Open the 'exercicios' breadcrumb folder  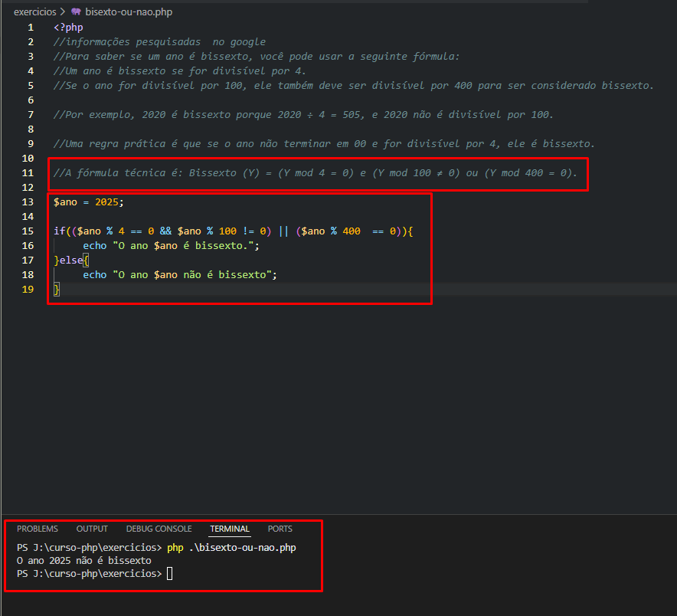35,11
